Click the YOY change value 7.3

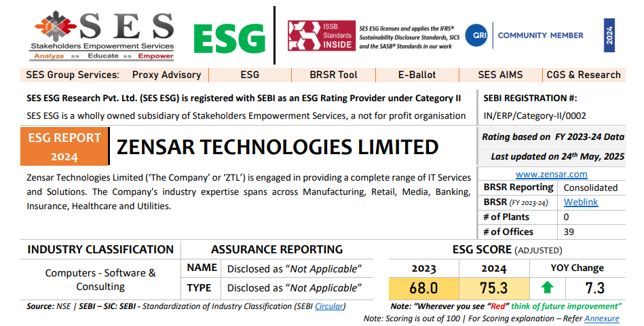point(594,288)
